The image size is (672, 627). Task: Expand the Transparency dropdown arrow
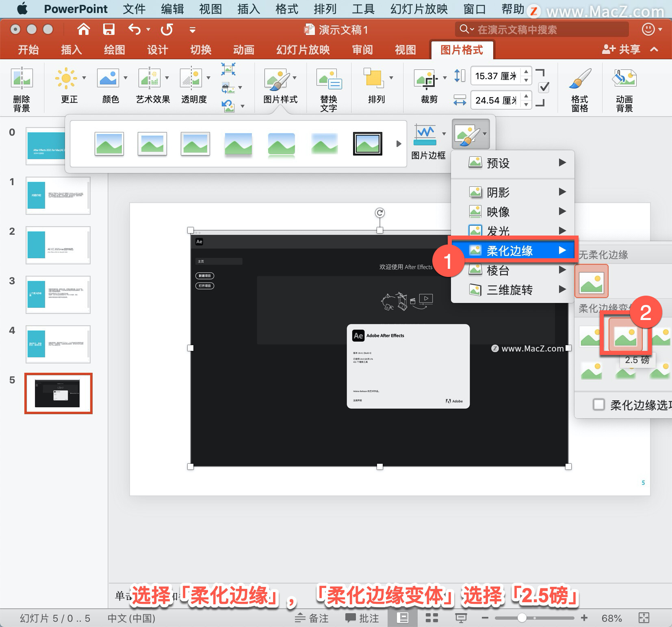[208, 78]
